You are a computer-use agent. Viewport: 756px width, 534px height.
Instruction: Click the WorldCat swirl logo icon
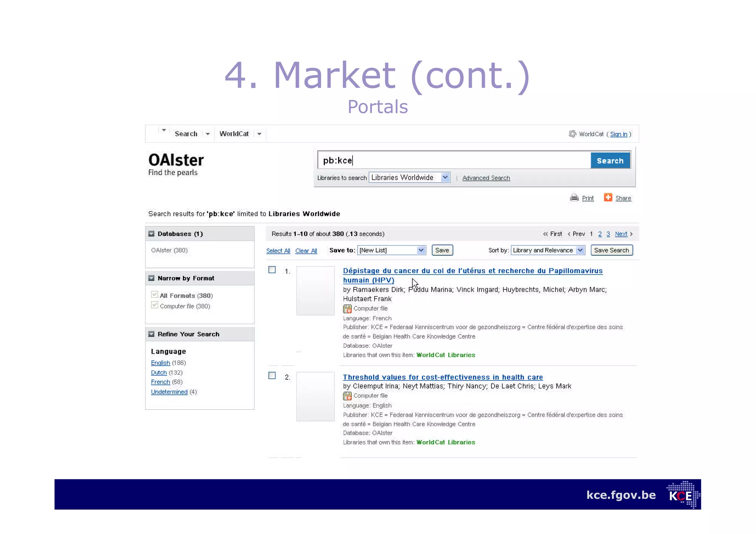572,134
